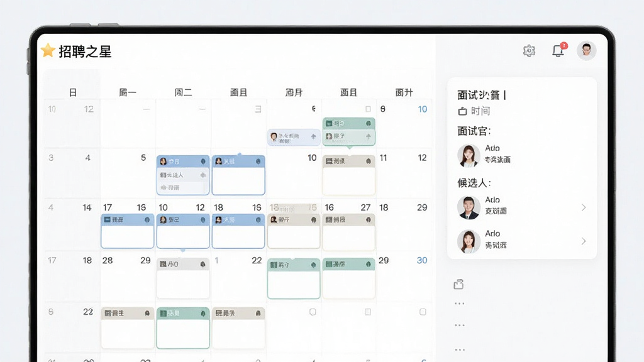Viewport: 644px width, 362px height.
Task: Select the date number 28
Action: (108, 260)
